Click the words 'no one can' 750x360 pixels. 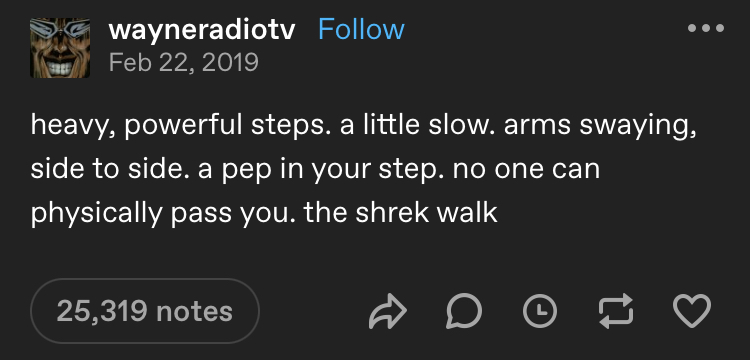521,171
